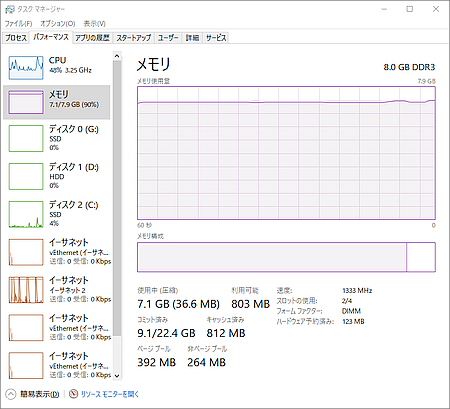Viewport: 450px width, 409px height.
Task: Click the 9.1/22.4 GB committed value
Action: point(166,333)
